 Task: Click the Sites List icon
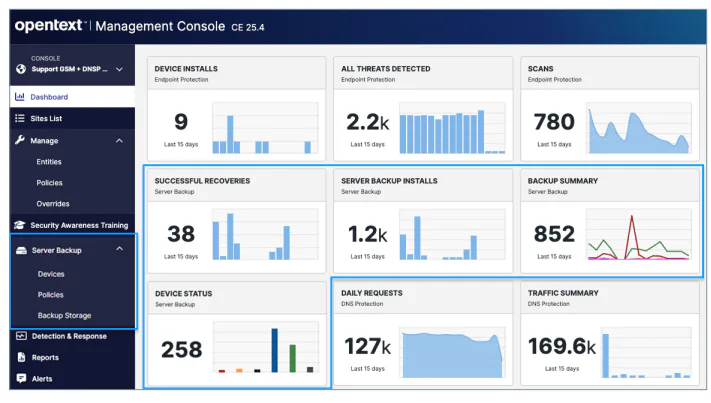coord(19,118)
